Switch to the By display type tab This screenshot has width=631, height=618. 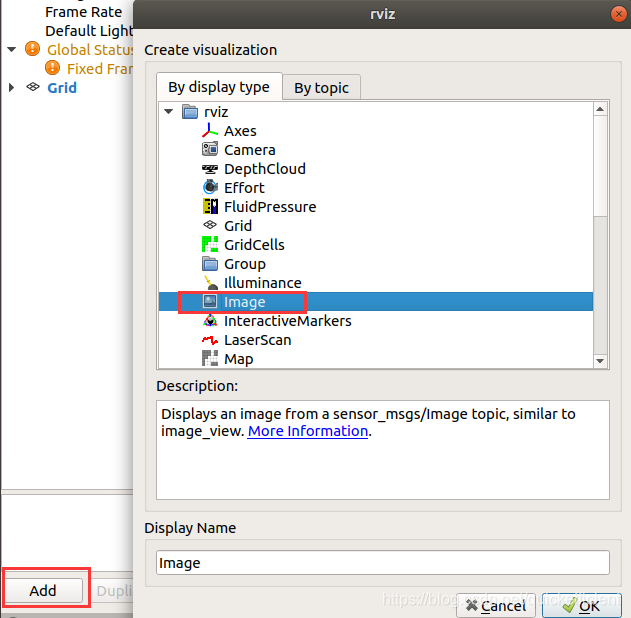[x=219, y=87]
